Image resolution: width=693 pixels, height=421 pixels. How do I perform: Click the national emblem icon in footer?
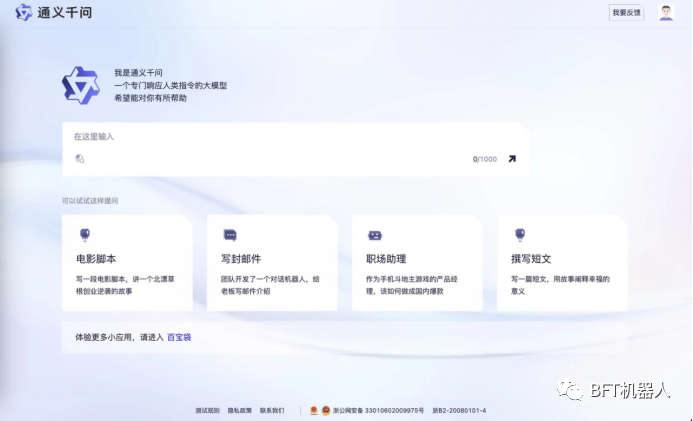coord(314,410)
